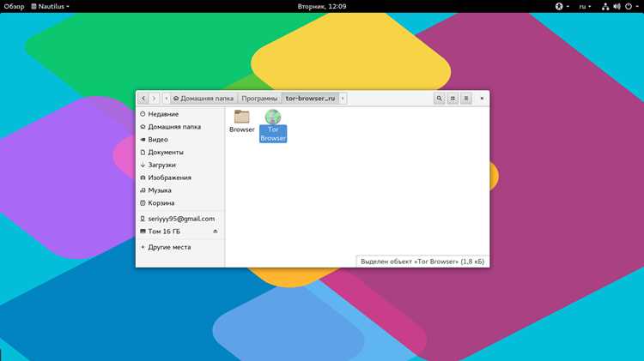Open the search icon in Nautilus toolbar
Screen dimensions: 644x361
point(439,99)
